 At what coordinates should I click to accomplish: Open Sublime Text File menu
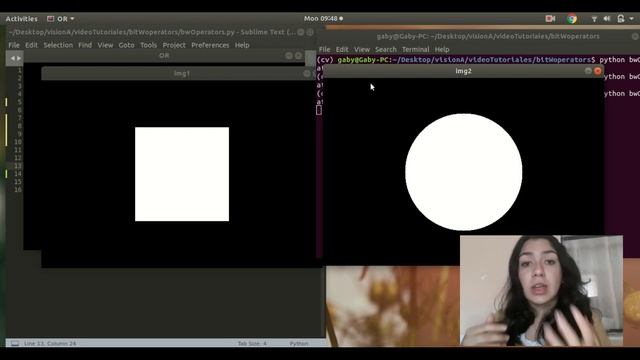coord(14,45)
